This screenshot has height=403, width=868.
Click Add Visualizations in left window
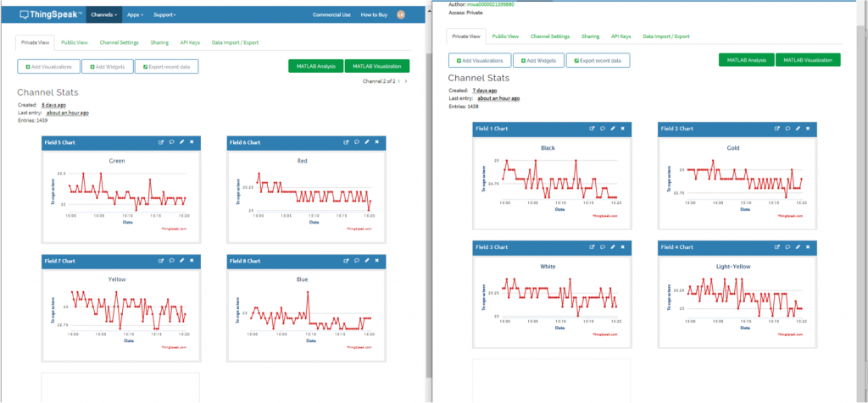pos(48,66)
